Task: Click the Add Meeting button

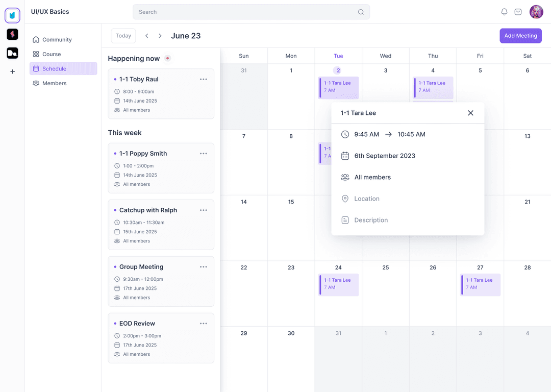Action: pyautogui.click(x=520, y=36)
